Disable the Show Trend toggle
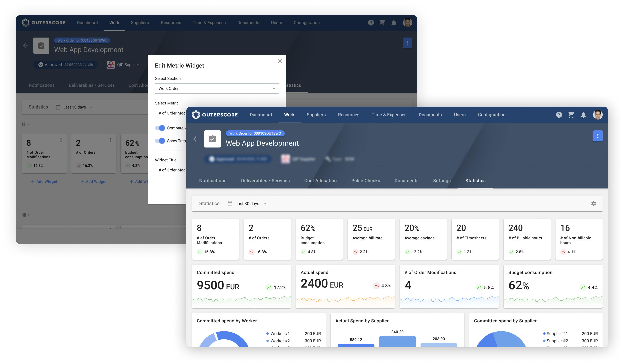The width and height of the screenshot is (624, 364). (160, 141)
